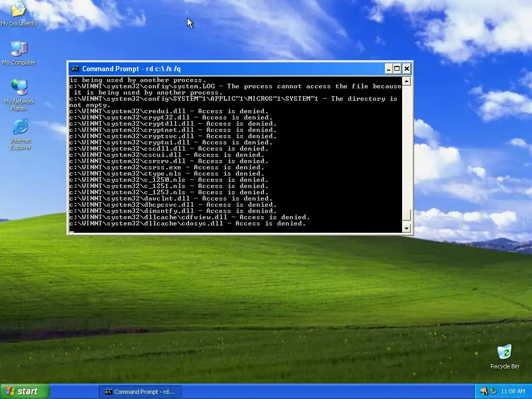
Task: Open the Recycle Bin
Action: tap(504, 356)
